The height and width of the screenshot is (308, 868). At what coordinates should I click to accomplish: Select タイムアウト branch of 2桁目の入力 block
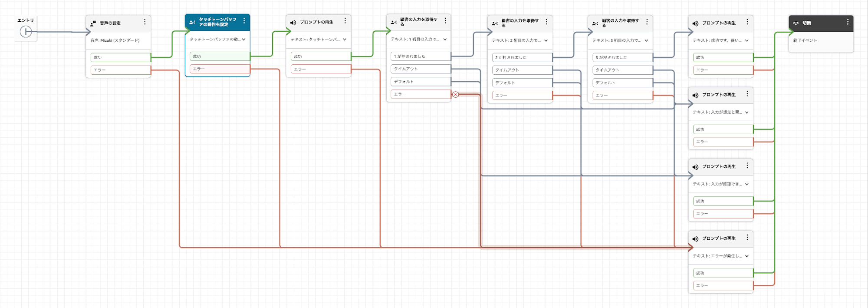point(523,70)
